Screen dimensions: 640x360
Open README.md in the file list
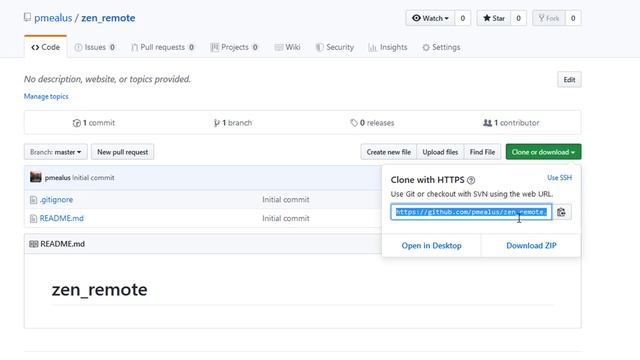62,219
